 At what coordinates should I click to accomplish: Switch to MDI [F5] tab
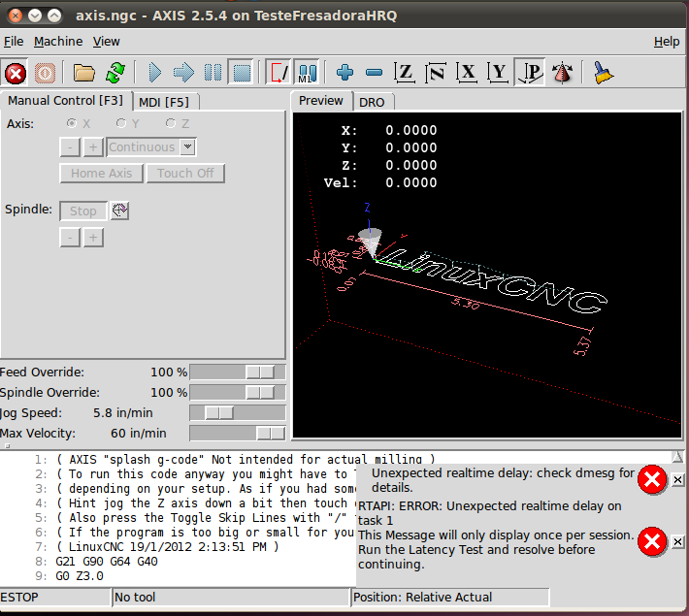pyautogui.click(x=164, y=103)
